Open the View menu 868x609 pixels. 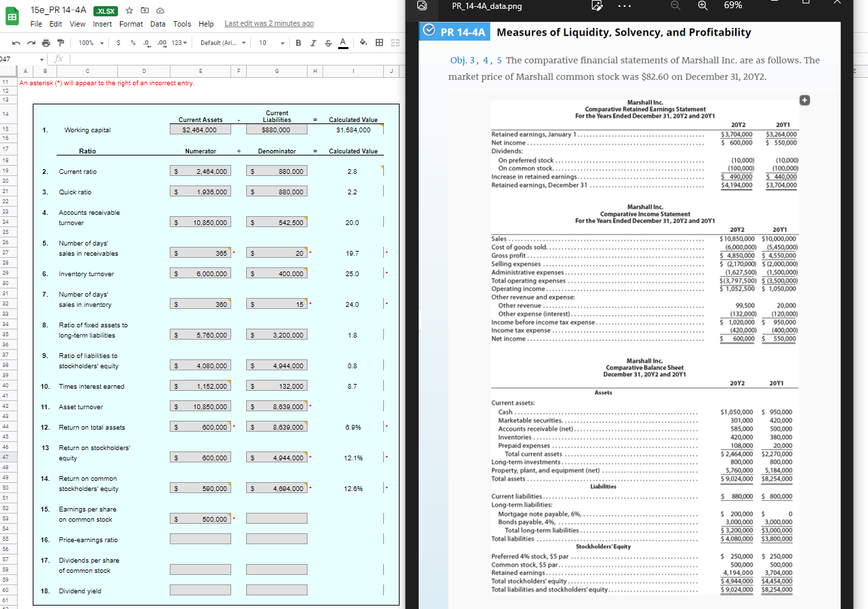point(78,24)
